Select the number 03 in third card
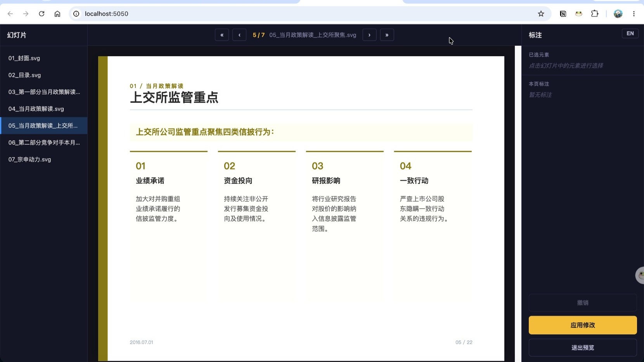Screen dimensions: 644x362 (317, 166)
